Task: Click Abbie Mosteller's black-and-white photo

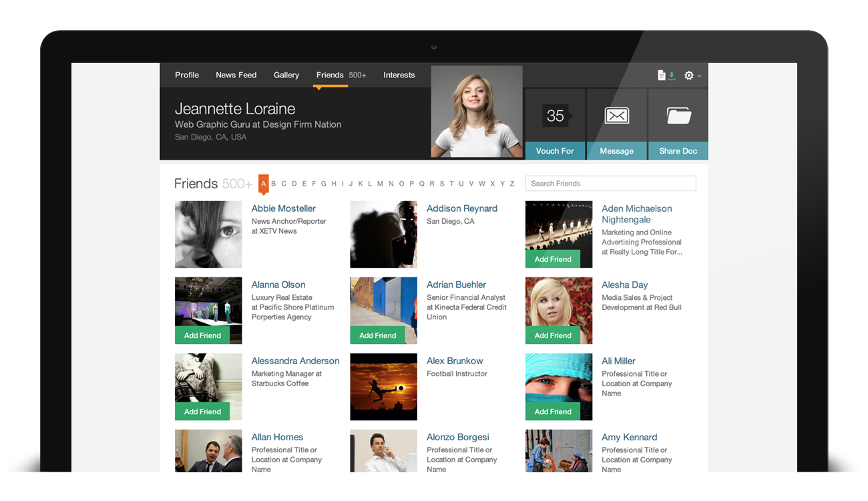Action: click(208, 234)
